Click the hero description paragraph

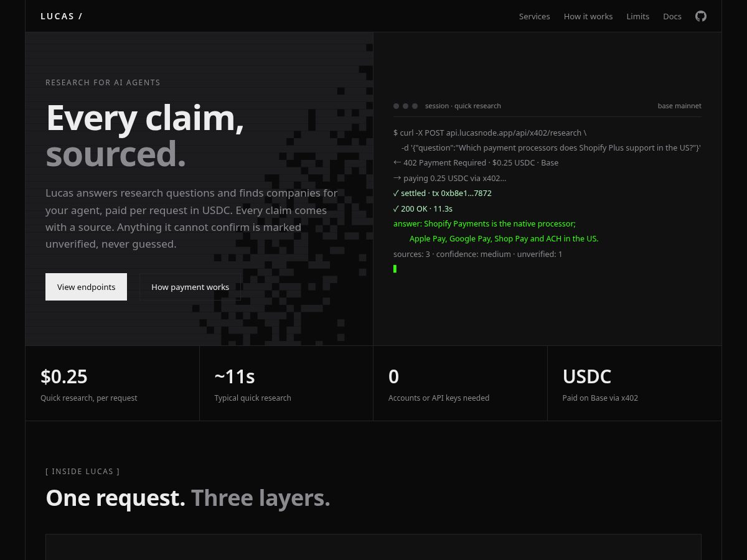(x=192, y=218)
